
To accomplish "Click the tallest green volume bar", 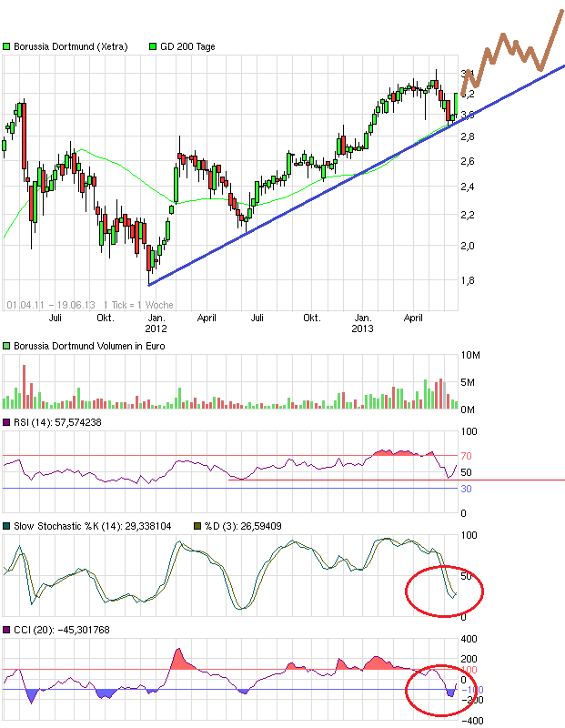I will [x=425, y=394].
